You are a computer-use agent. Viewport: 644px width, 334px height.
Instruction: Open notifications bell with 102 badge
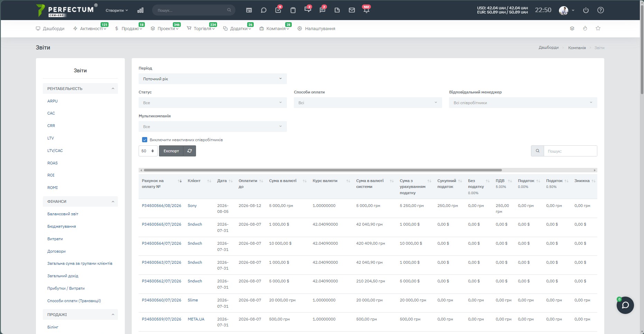[x=366, y=9]
